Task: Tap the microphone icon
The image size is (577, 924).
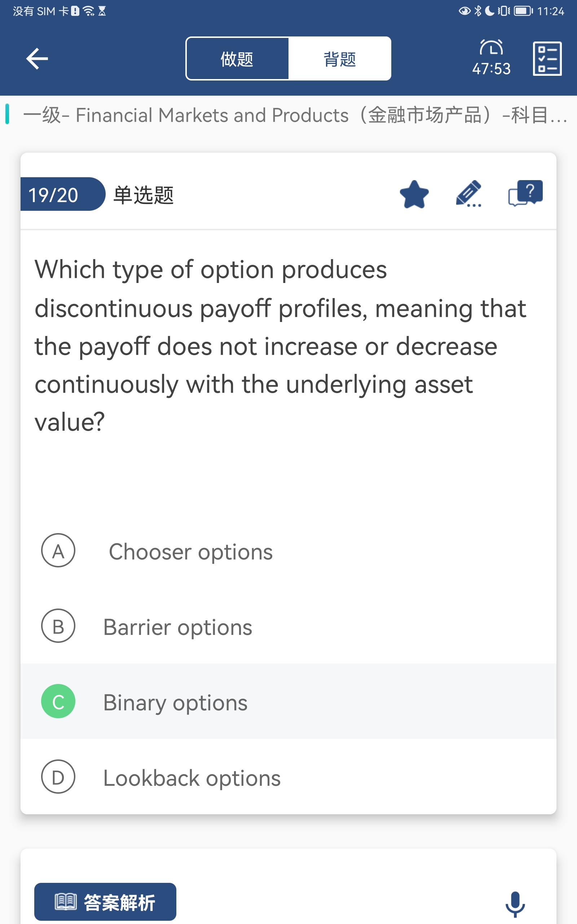Action: pyautogui.click(x=515, y=903)
